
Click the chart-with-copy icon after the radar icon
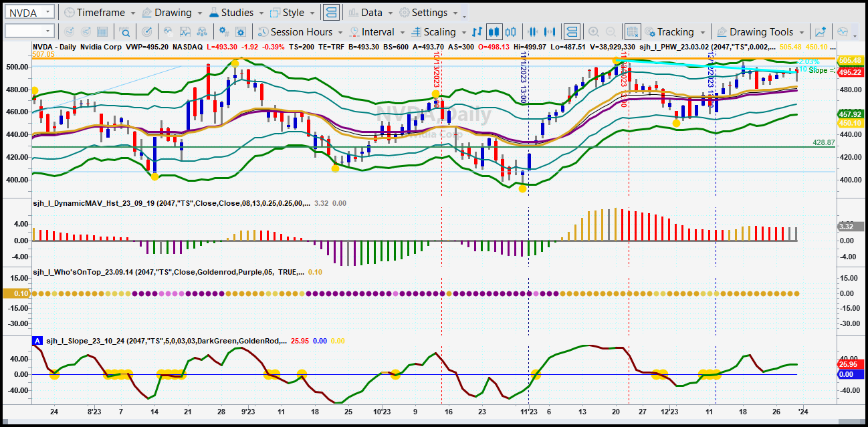pos(169,32)
